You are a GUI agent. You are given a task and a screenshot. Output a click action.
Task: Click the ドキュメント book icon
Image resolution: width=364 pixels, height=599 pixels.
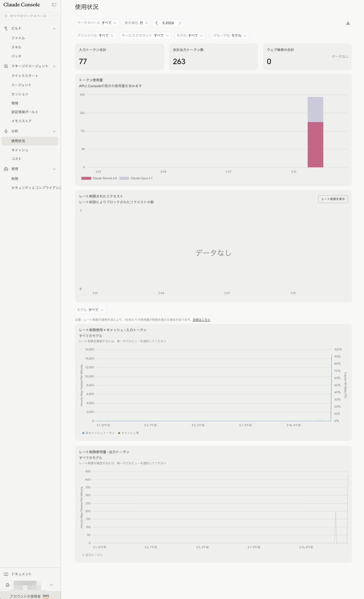[6, 574]
